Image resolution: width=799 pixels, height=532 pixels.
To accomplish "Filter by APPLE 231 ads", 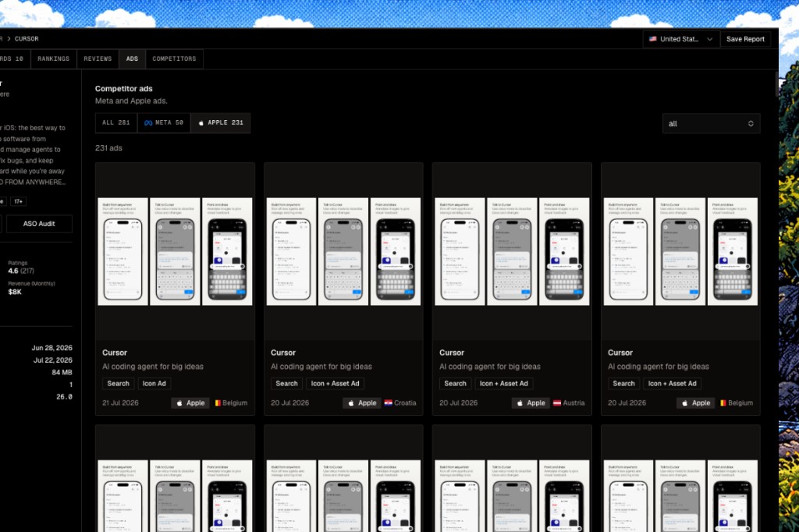I will click(x=221, y=122).
